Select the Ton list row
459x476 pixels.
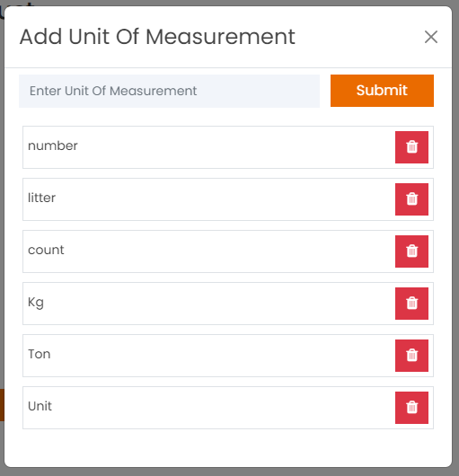[228, 356]
